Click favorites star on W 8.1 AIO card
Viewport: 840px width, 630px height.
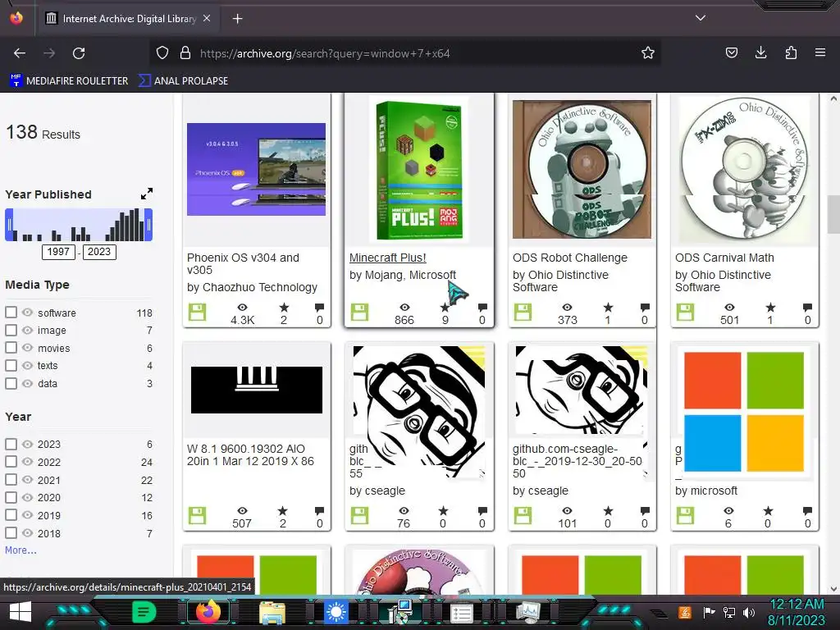[283, 511]
